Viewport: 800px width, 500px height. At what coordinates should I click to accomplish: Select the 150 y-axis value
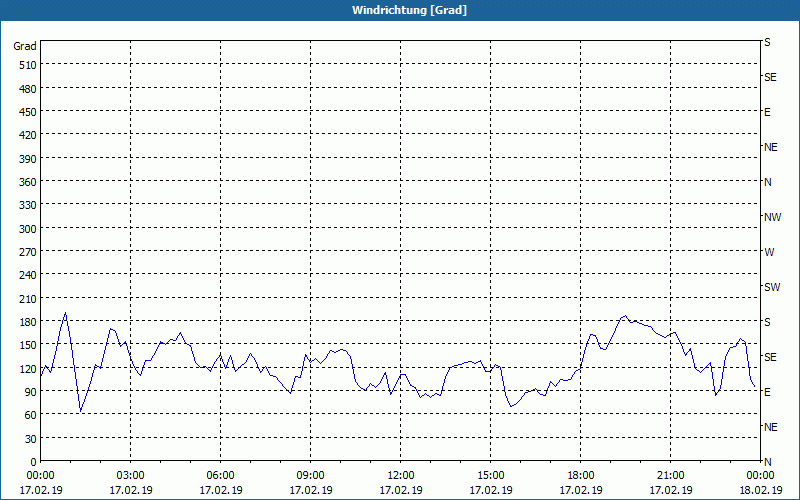coord(29,345)
